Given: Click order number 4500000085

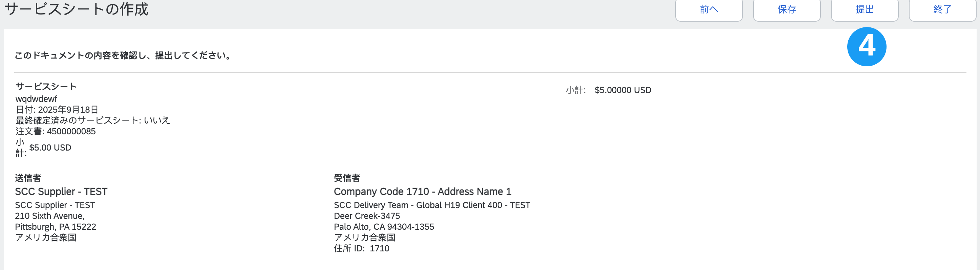Looking at the screenshot, I should (x=71, y=131).
